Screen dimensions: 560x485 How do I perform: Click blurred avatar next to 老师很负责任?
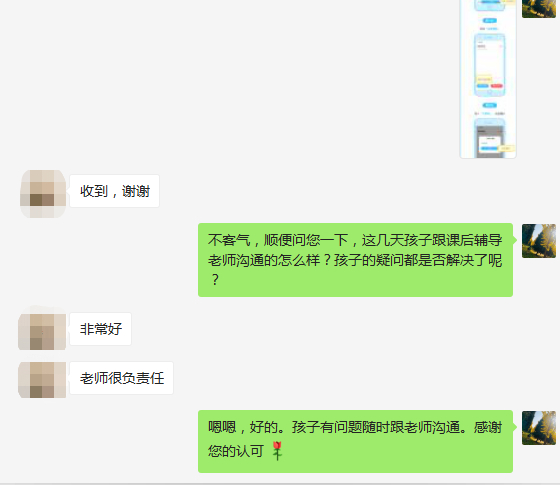[x=42, y=380]
